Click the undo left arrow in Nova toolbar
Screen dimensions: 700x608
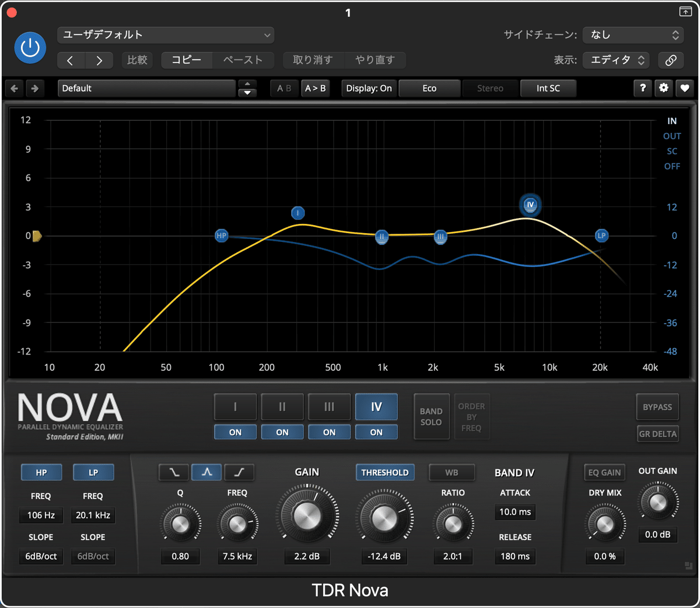pos(15,88)
